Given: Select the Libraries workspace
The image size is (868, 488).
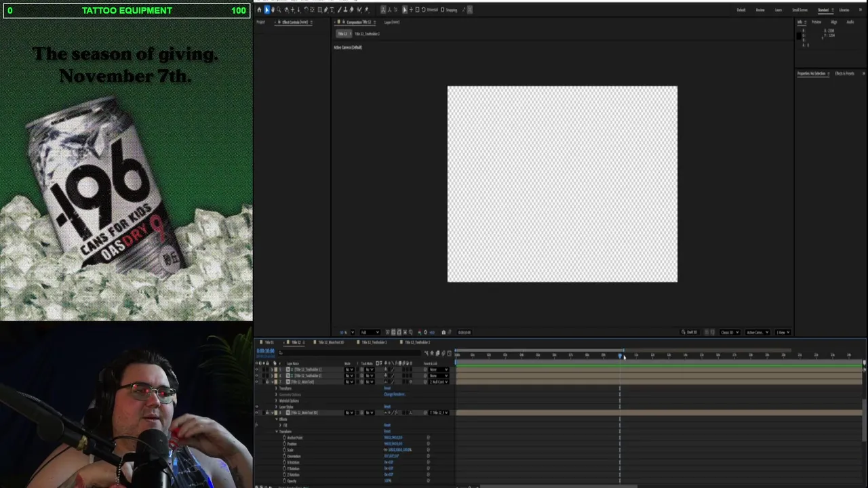Looking at the screenshot, I should 844,9.
